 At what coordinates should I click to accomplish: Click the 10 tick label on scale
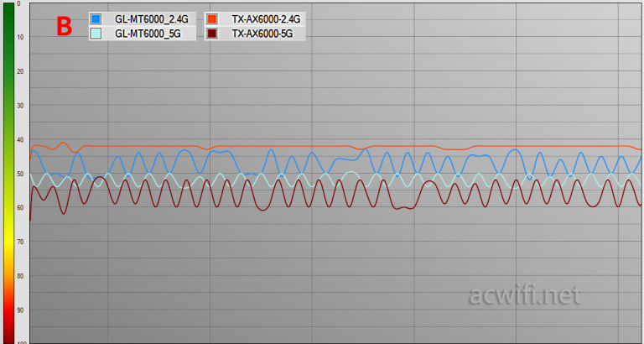coord(19,38)
